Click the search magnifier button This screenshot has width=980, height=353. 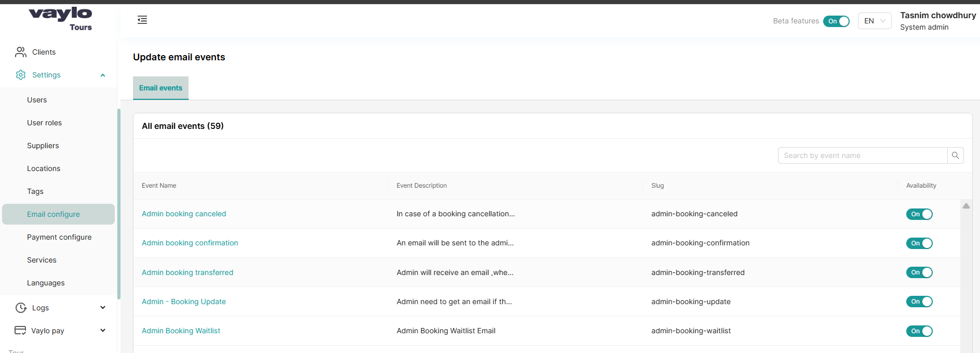coord(956,155)
